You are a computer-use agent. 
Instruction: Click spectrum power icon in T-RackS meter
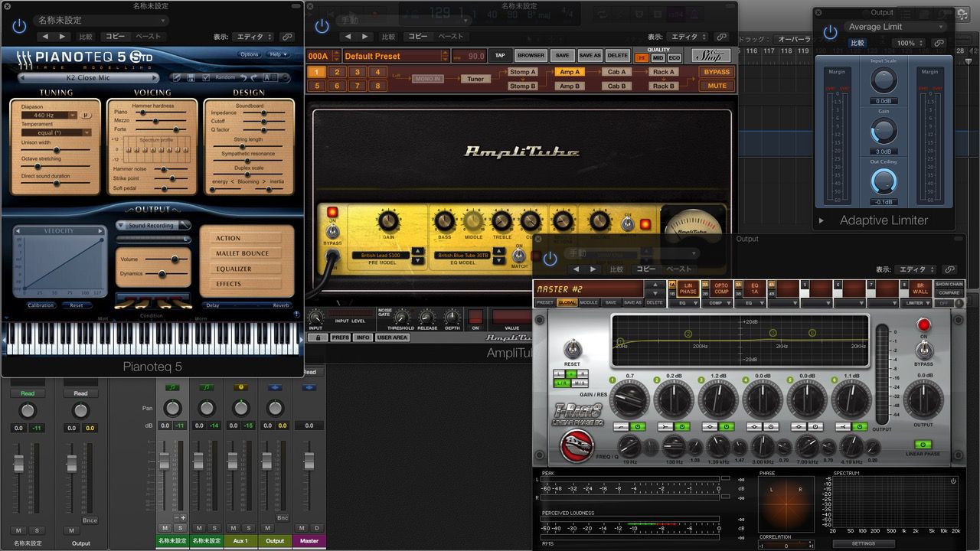[x=953, y=481]
